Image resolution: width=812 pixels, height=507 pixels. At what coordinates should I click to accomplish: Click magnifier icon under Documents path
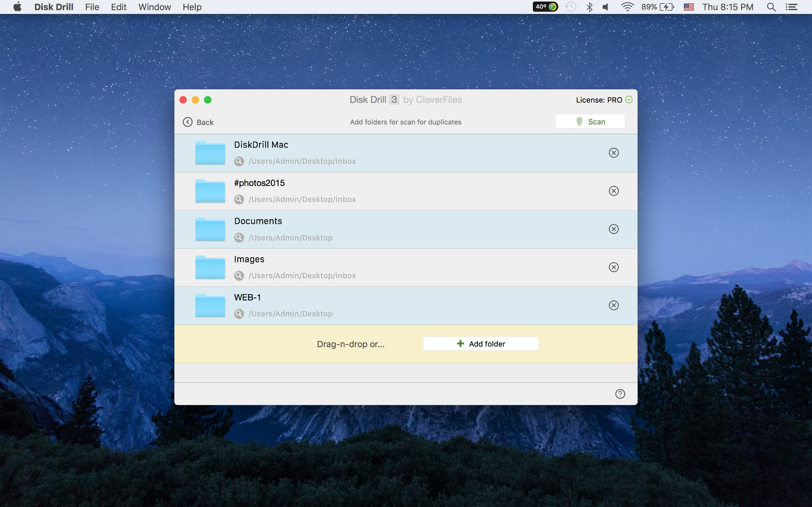(x=239, y=238)
